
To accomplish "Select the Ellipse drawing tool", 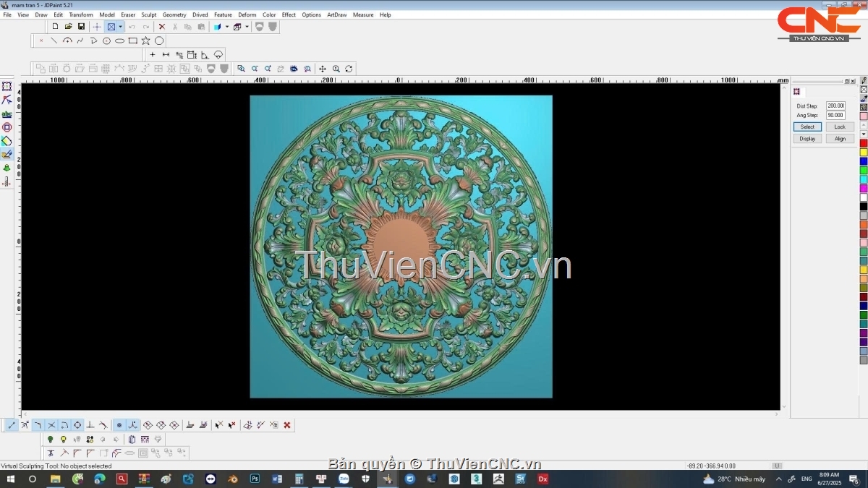I will (120, 40).
